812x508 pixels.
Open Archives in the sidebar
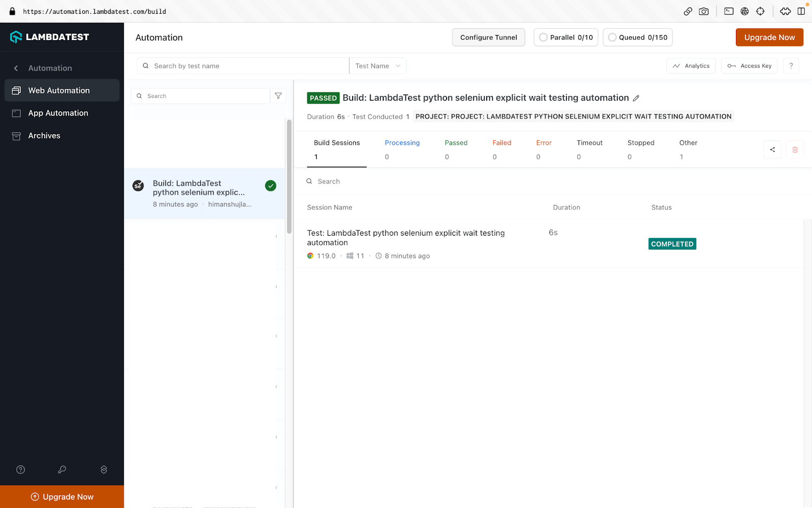click(x=44, y=136)
